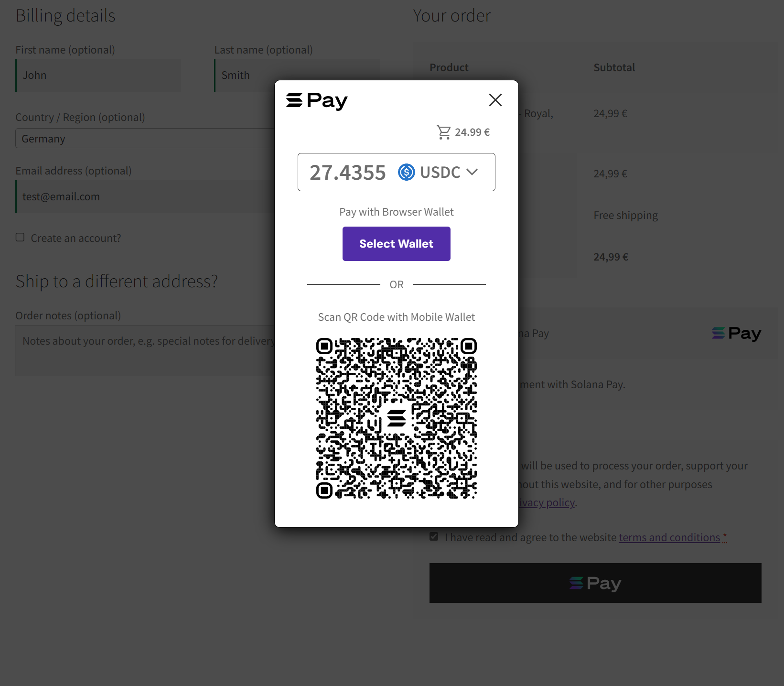Click the Order notes text area

click(143, 350)
